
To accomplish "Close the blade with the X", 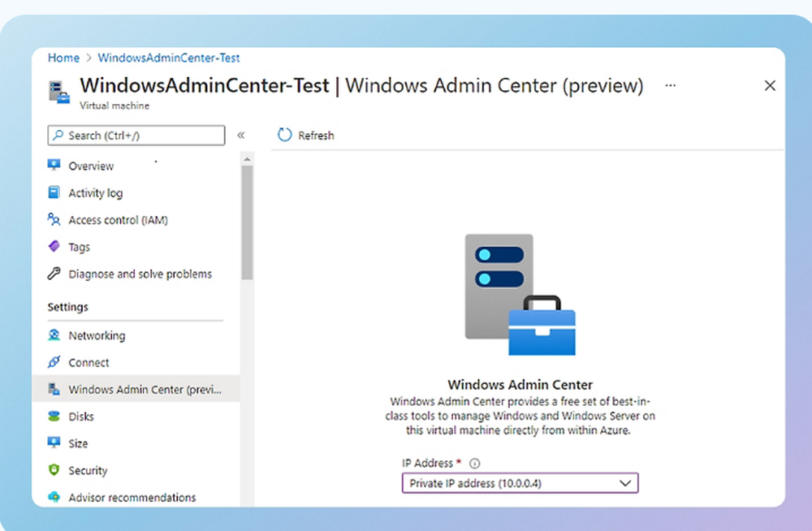I will pyautogui.click(x=770, y=85).
